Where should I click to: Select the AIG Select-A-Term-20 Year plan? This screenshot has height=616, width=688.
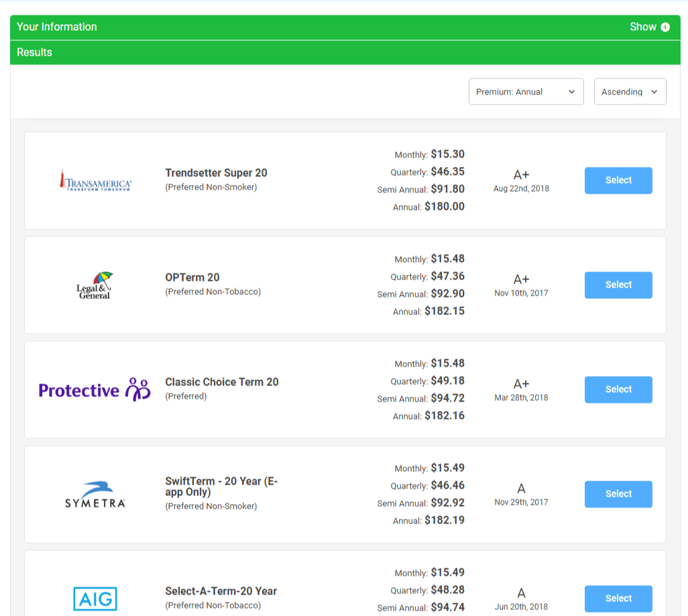pyautogui.click(x=618, y=599)
